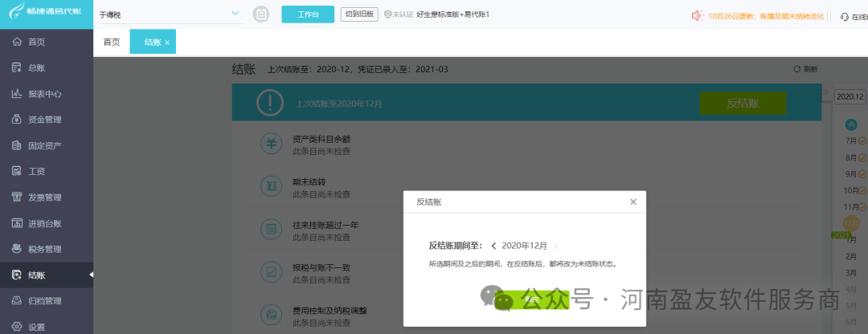This screenshot has height=334, width=868.
Task: Go to next period in 反结账 dialog
Action: click(555, 246)
